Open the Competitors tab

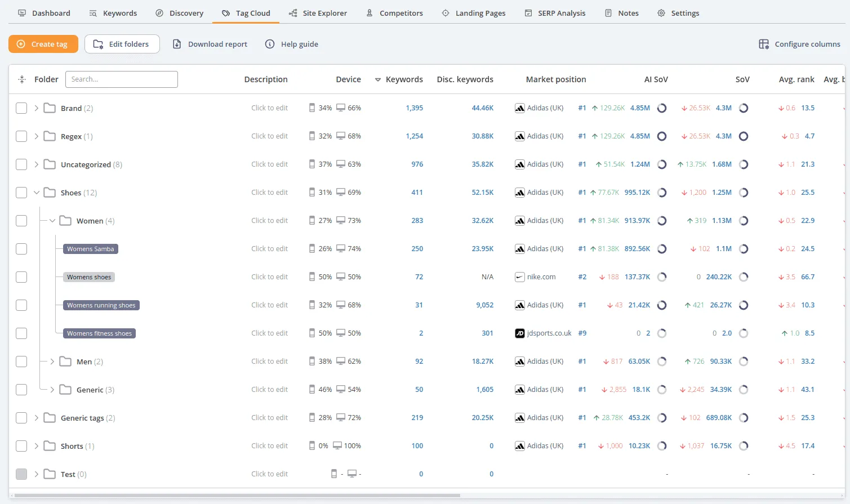click(394, 13)
